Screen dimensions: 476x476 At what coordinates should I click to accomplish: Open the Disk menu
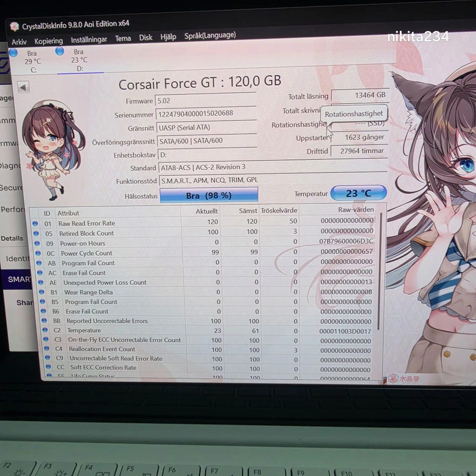[146, 37]
